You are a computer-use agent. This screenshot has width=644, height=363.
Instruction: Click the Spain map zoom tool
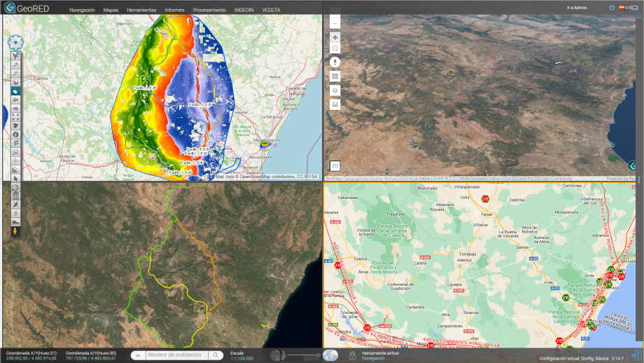point(15,125)
